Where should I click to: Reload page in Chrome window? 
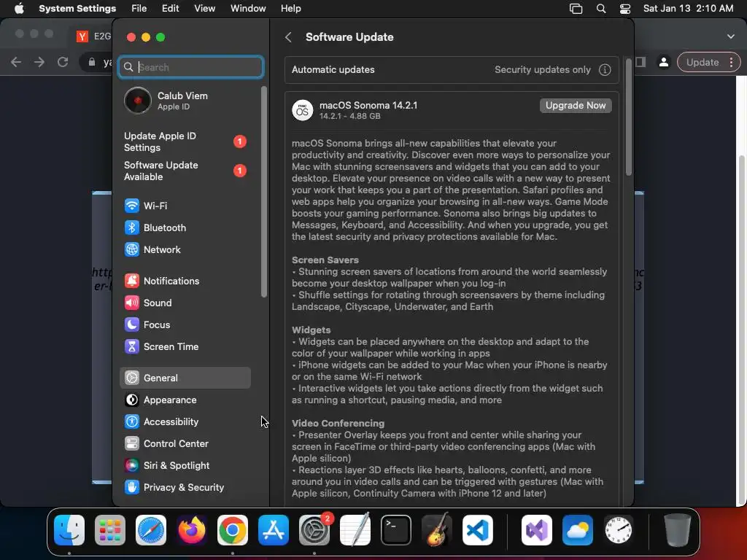[63, 63]
